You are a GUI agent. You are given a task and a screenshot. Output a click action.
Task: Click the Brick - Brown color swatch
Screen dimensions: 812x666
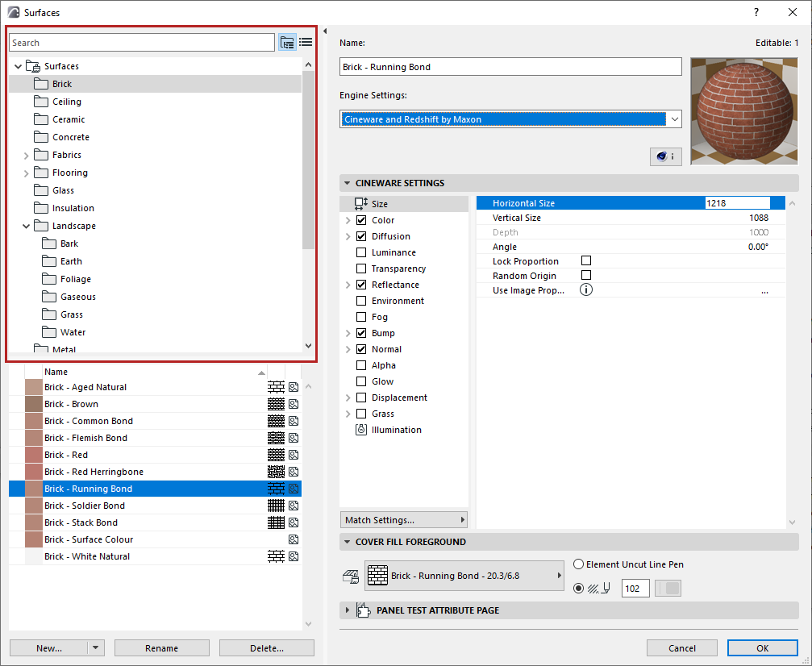pos(34,404)
